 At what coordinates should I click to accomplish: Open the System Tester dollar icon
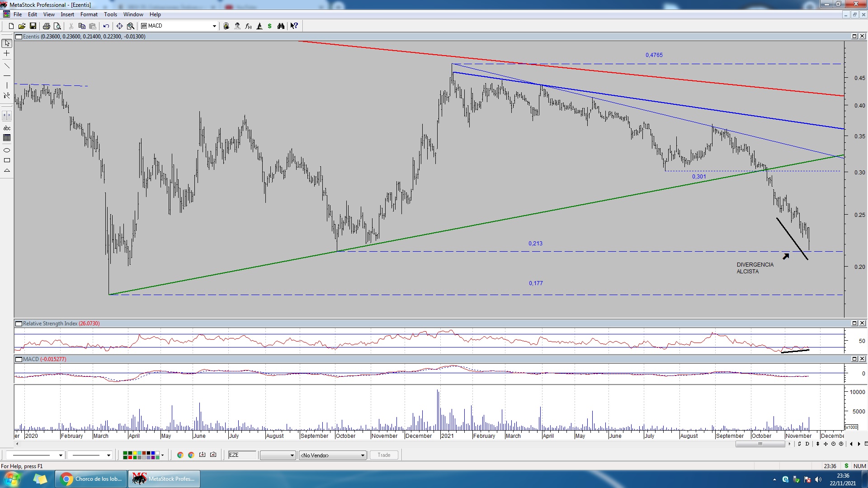270,26
